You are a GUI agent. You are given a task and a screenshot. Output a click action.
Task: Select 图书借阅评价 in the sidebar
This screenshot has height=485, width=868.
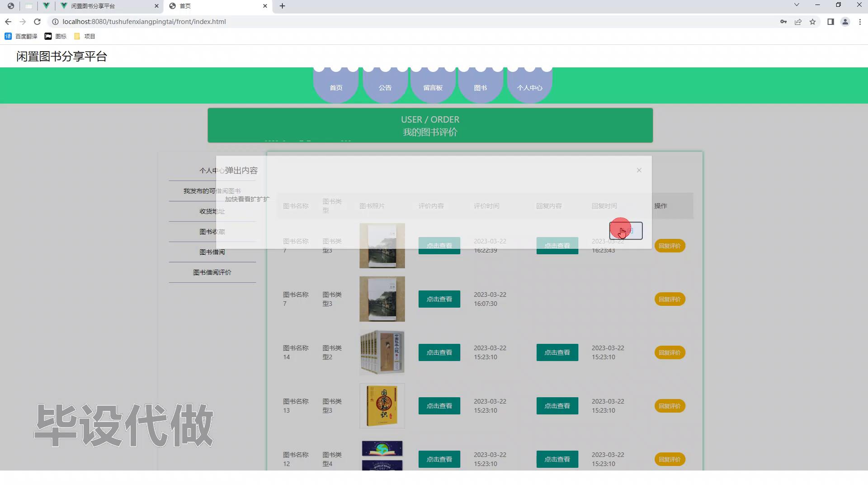click(212, 272)
